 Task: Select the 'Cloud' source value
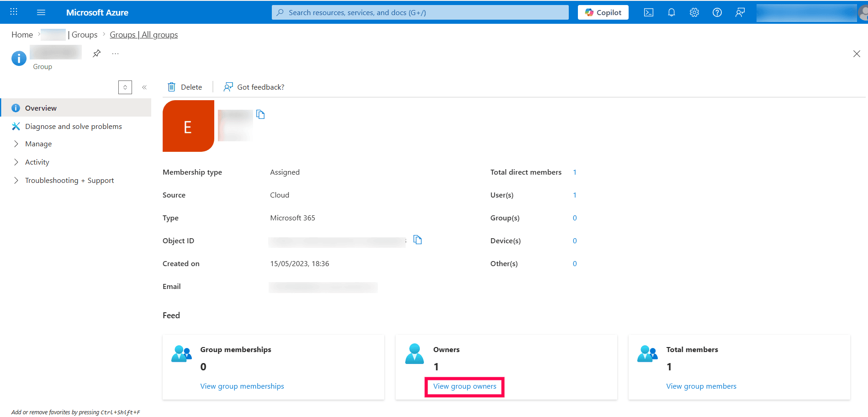coord(280,195)
